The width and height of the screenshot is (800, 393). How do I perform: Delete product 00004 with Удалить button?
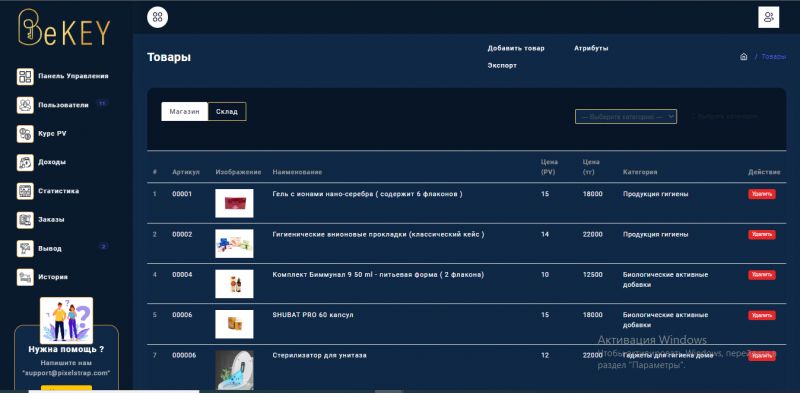(x=762, y=275)
